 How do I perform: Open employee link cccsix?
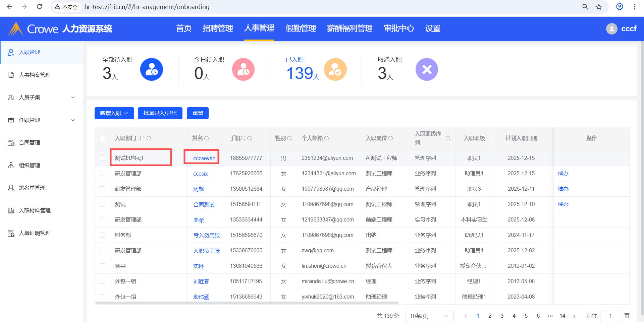click(x=200, y=174)
